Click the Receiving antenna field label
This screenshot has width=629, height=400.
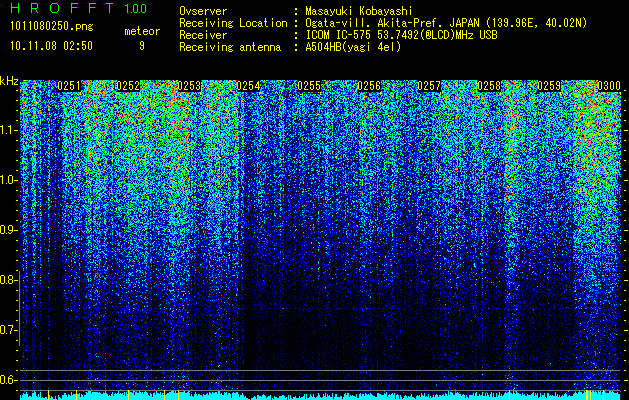coord(230,47)
